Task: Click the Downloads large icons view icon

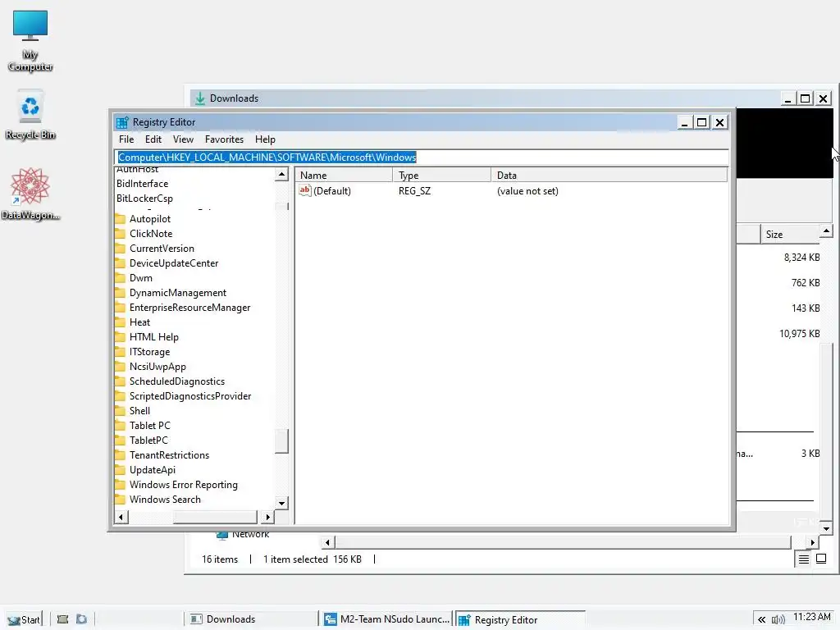Action: coord(820,559)
